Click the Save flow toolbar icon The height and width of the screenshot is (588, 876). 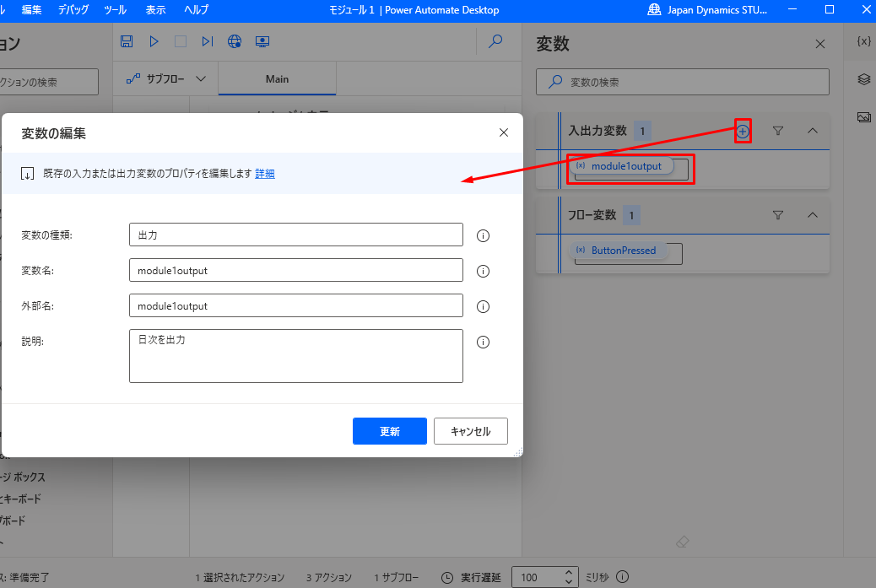[127, 41]
